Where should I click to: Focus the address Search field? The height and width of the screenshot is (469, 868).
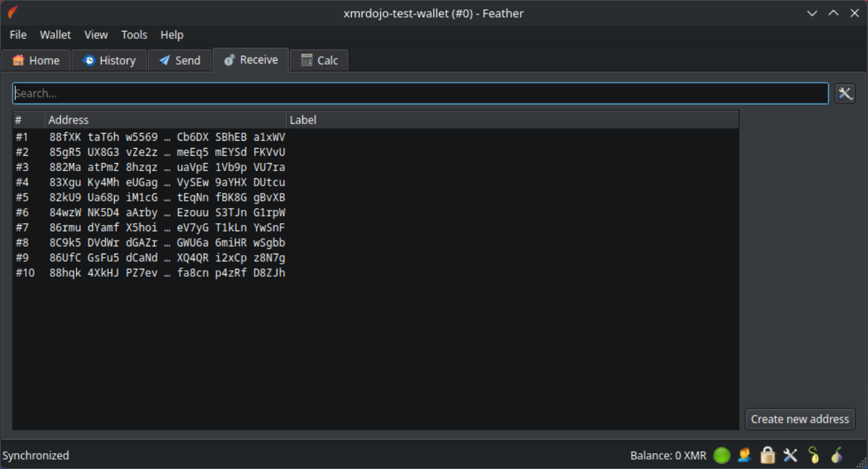(420, 93)
